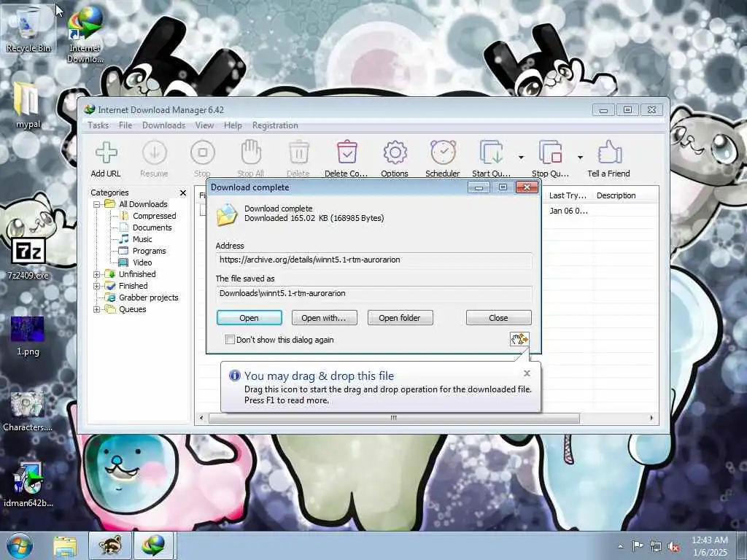
Task: Click the horizontal scrollbar thumb
Action: pyautogui.click(x=394, y=418)
